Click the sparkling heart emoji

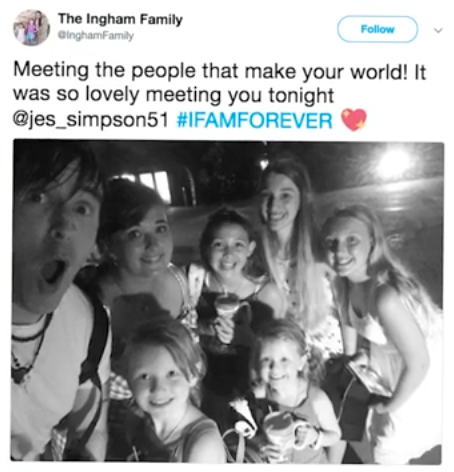[x=354, y=120]
